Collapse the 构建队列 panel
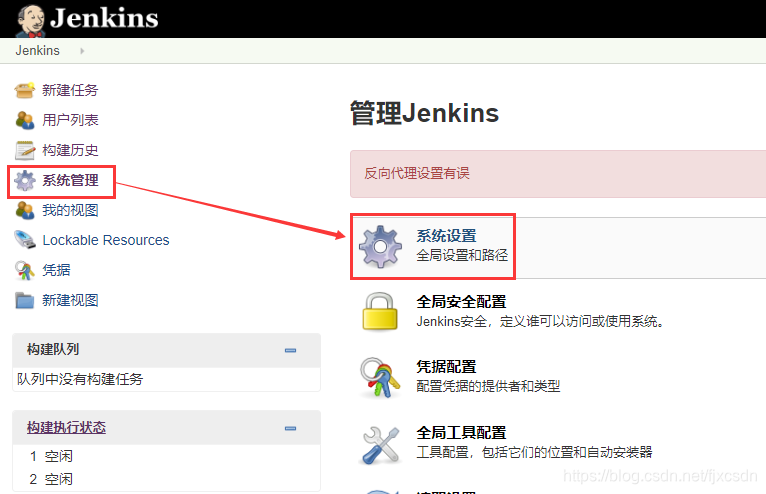 click(290, 350)
